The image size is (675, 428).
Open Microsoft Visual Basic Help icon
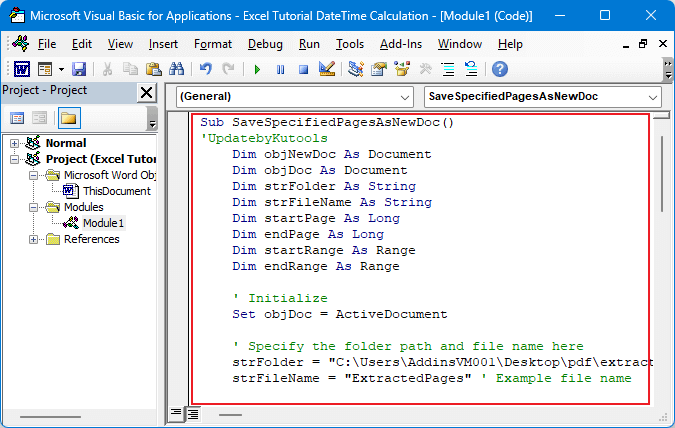(x=499, y=69)
